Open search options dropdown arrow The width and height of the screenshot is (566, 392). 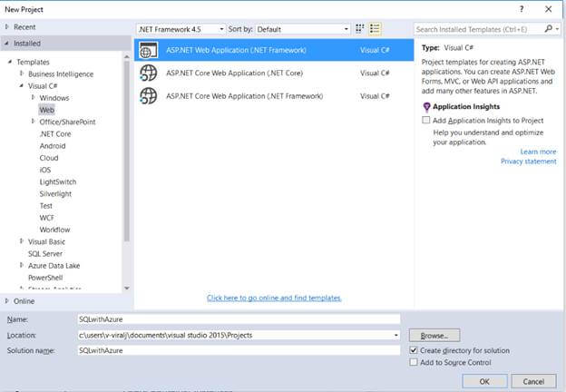pyautogui.click(x=557, y=29)
